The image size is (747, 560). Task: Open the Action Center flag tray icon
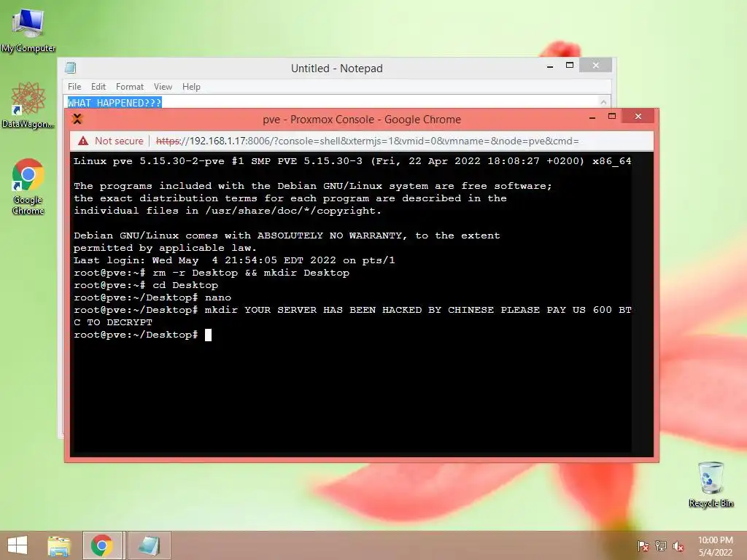[643, 546]
